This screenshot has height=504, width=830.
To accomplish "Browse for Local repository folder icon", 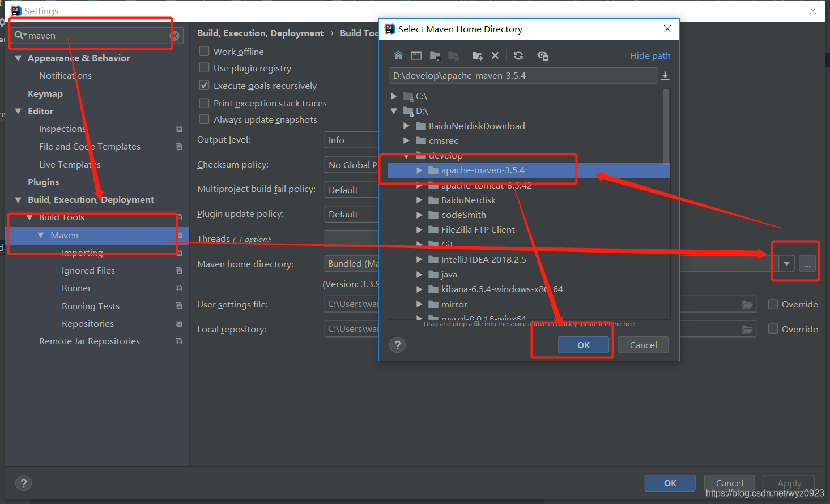I will coord(747,329).
